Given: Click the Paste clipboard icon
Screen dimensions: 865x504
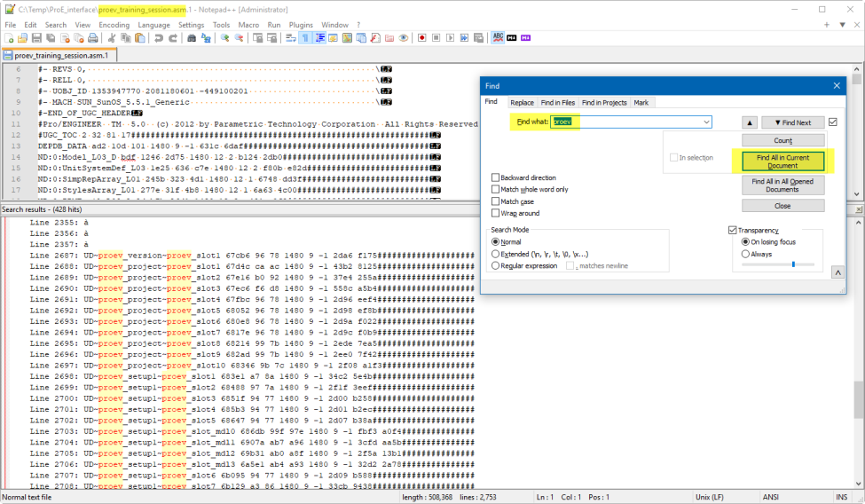Looking at the screenshot, I should tap(140, 38).
